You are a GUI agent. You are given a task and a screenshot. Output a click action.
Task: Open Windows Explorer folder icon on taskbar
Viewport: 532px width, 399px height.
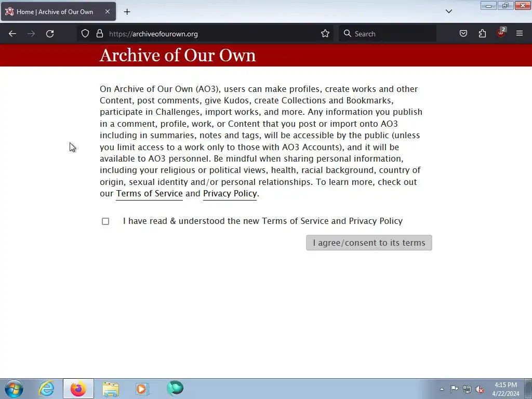pos(111,389)
